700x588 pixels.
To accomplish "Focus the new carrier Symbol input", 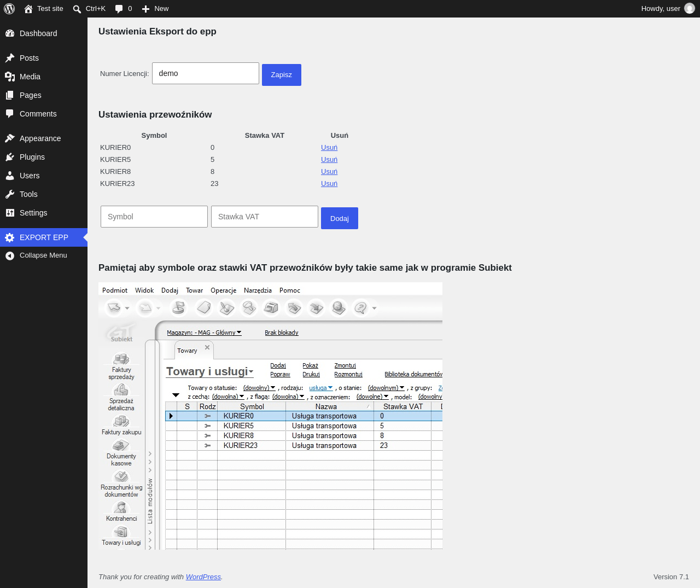I will (154, 217).
